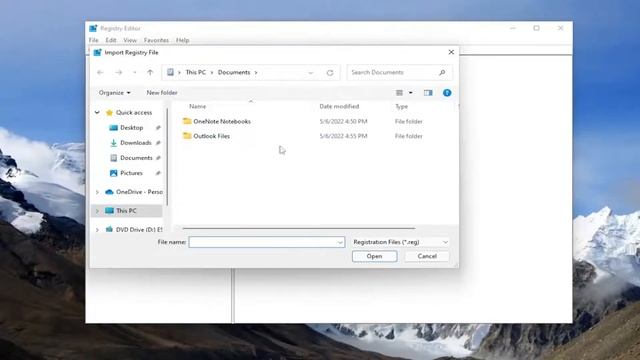The height and width of the screenshot is (360, 640).
Task: Open Favorites menu in Registry Editor
Action: tap(156, 40)
